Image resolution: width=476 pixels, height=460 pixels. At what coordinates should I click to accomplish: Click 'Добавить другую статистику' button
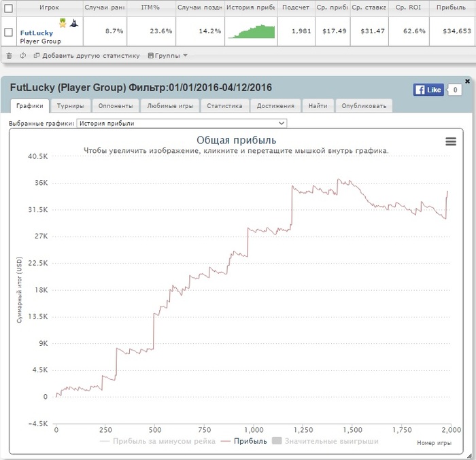pos(87,56)
